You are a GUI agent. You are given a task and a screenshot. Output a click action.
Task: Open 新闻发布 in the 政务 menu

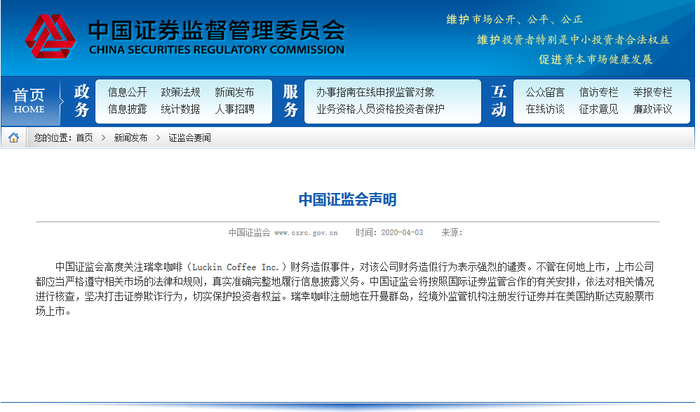pos(234,92)
